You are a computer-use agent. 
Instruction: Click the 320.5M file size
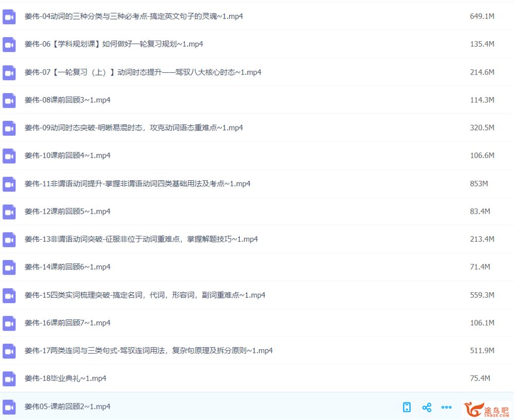point(482,128)
